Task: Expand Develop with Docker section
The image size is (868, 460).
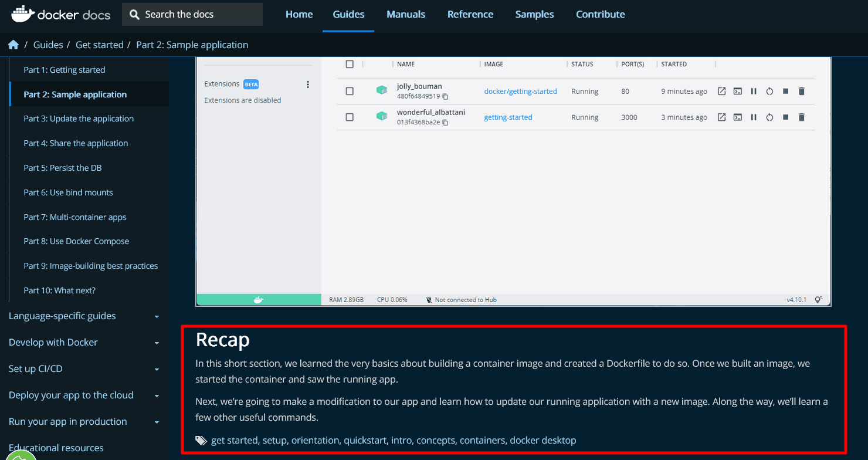Action: point(157,343)
